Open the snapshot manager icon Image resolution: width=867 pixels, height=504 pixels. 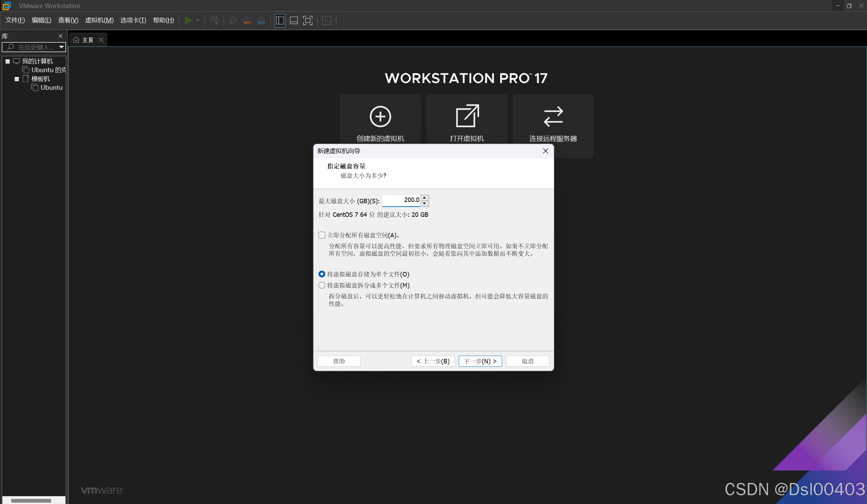(x=261, y=21)
